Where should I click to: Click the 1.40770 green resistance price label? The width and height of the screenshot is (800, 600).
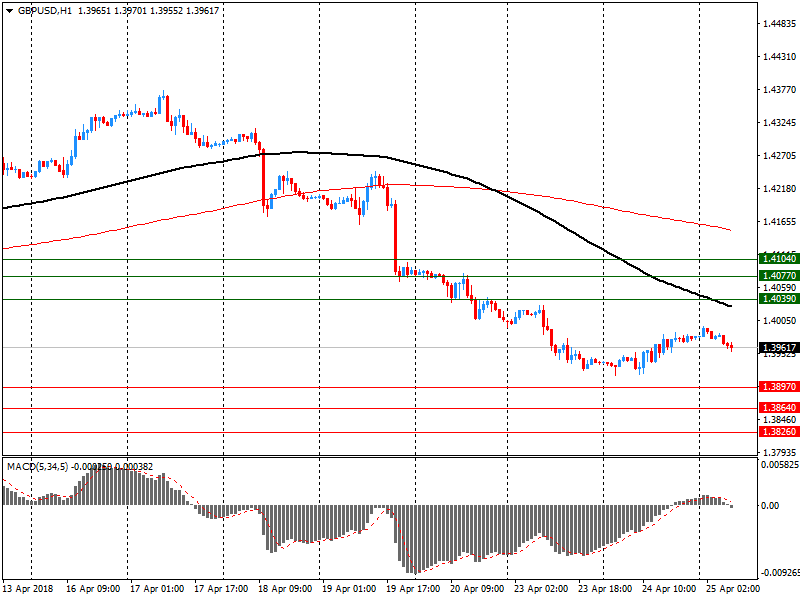[779, 276]
